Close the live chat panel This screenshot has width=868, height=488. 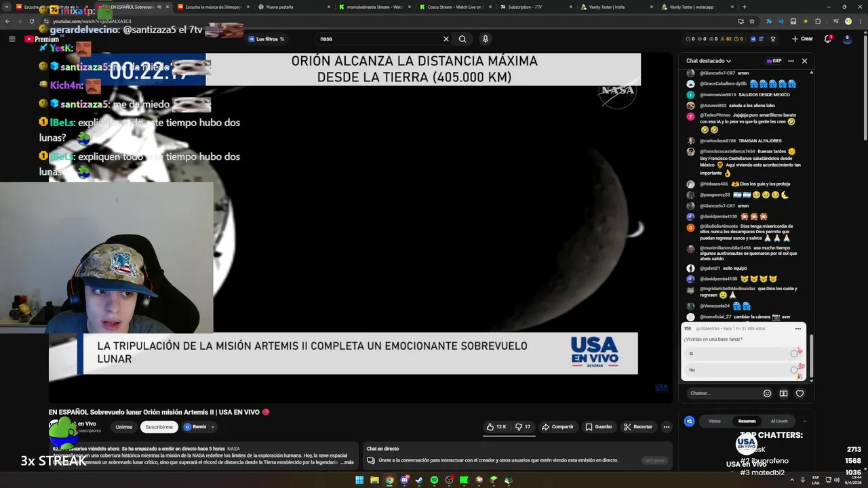point(804,61)
